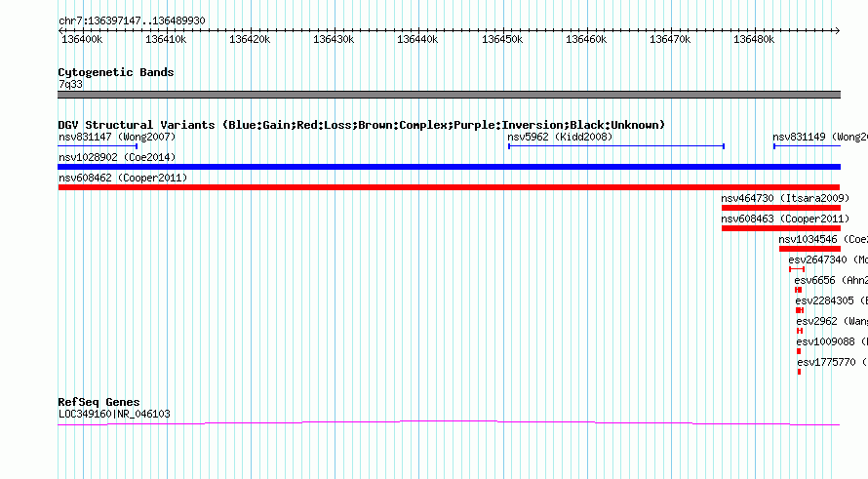The width and height of the screenshot is (868, 479).
Task: Click the 136400k ruler tick label
Action: 82,39
